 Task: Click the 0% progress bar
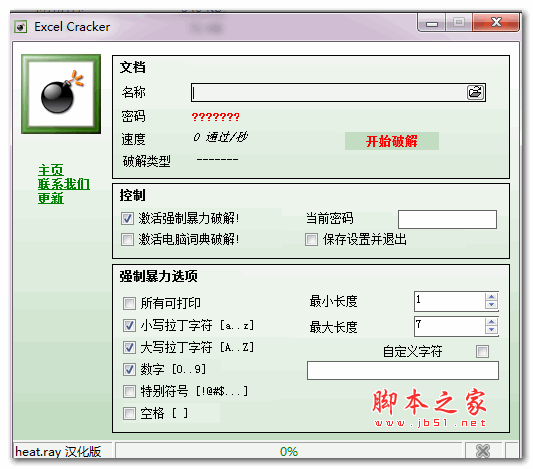click(289, 451)
